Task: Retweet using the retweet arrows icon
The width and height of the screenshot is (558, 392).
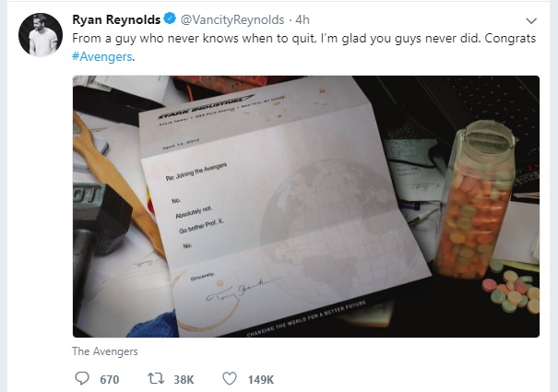Action: coord(154,378)
